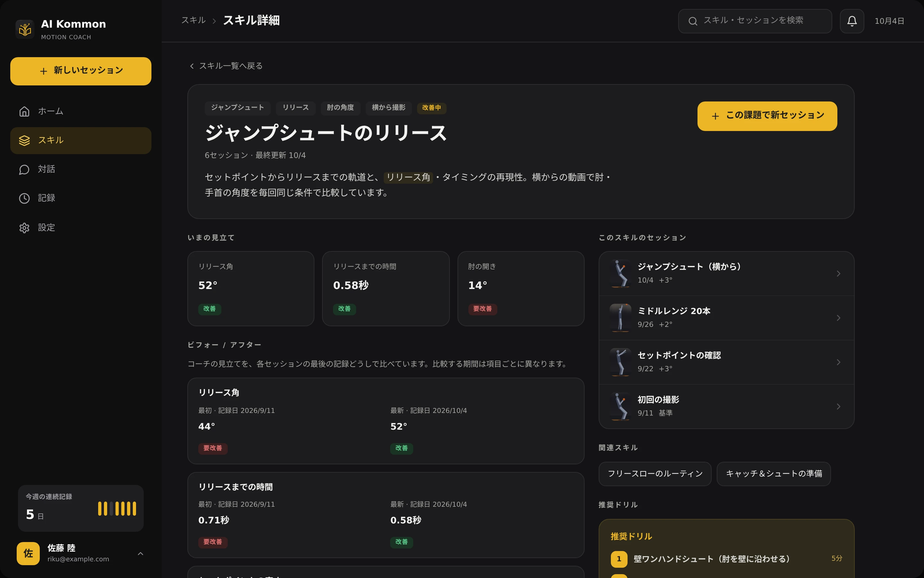Click the weekly streak bar indicator
The height and width of the screenshot is (578, 924).
tap(117, 509)
